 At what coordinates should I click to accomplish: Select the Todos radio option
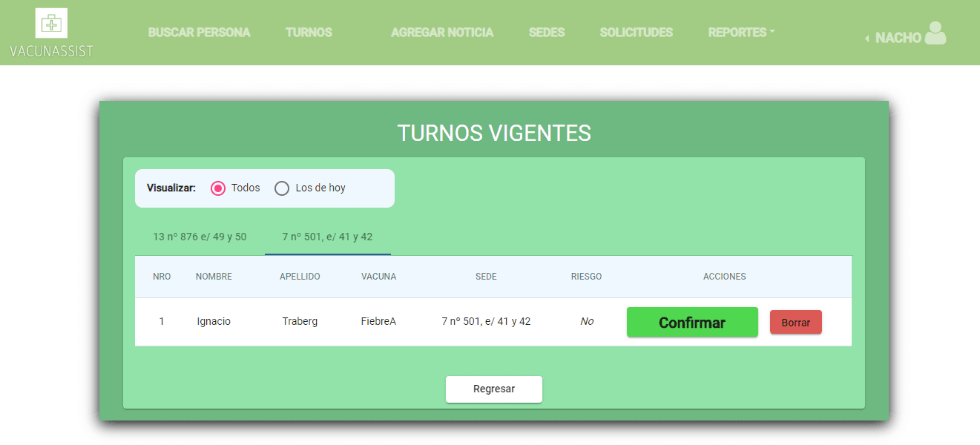(x=218, y=188)
